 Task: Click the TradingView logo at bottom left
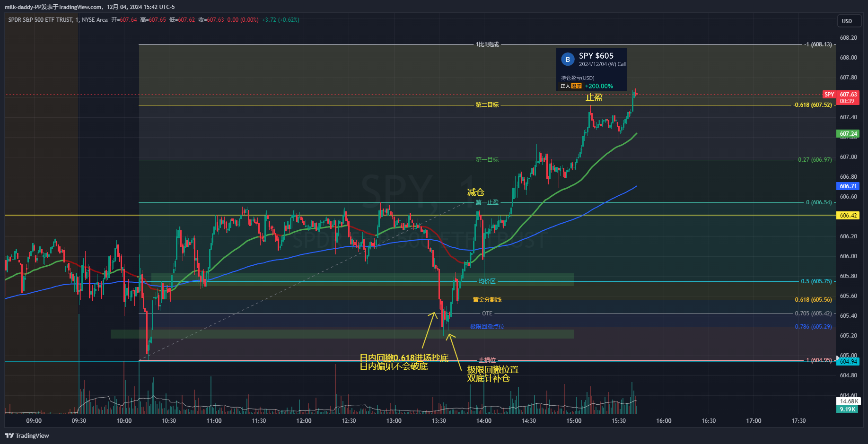coord(27,435)
